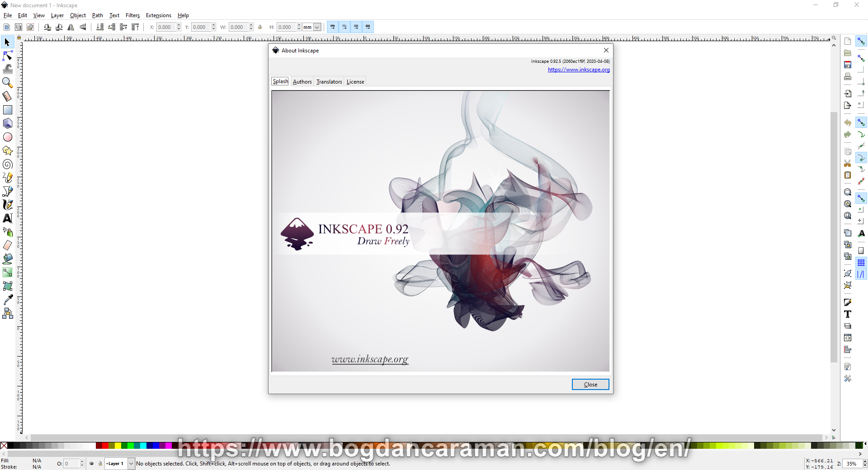Screen dimensions: 868x470
Task: Increase the X coordinate spinner
Action: coord(179,25)
